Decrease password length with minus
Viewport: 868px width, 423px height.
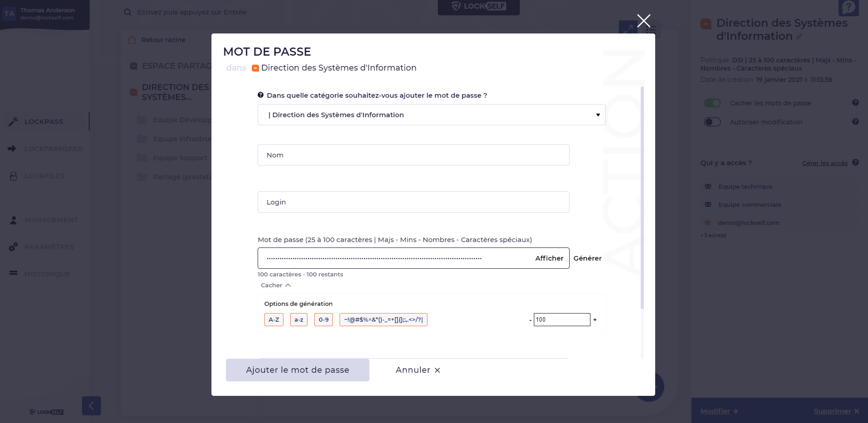530,320
